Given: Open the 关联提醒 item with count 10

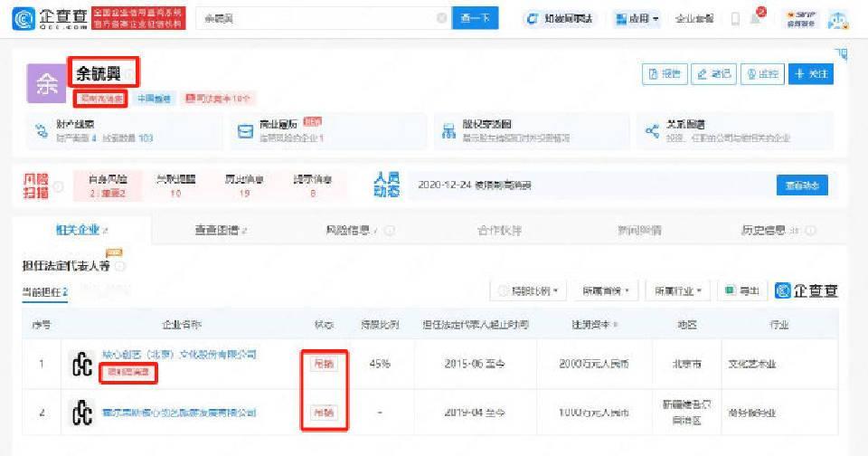Looking at the screenshot, I should (175, 185).
